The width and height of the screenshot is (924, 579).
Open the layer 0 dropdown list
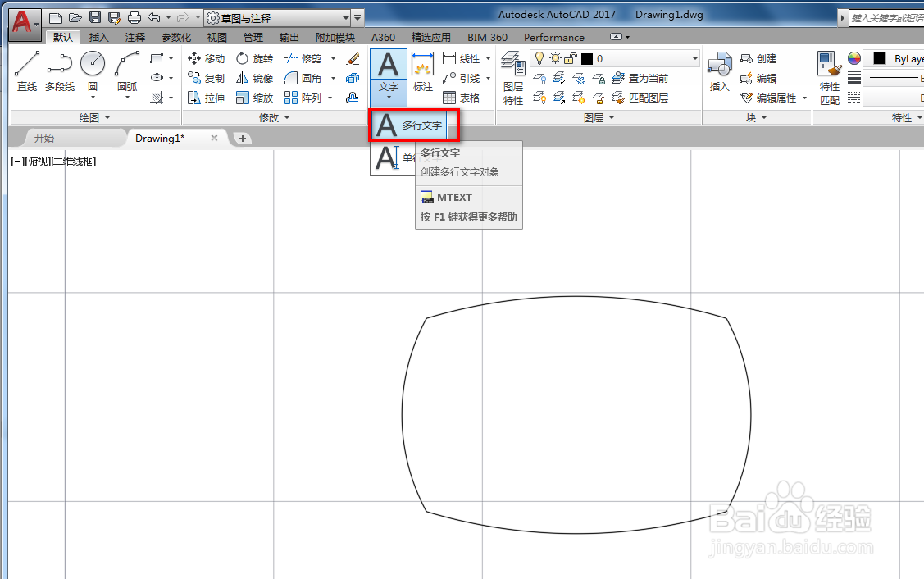point(694,57)
